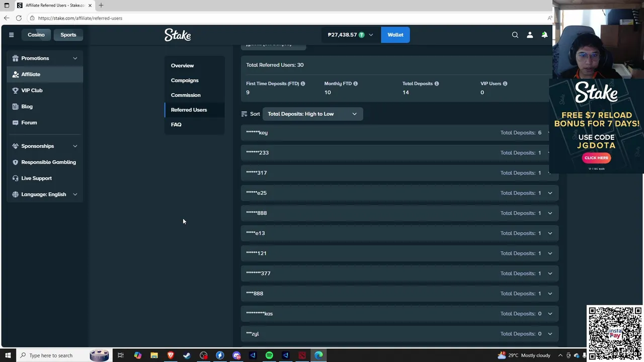Open VIP Club in the sidebar
The image size is (644, 362).
(x=45, y=90)
